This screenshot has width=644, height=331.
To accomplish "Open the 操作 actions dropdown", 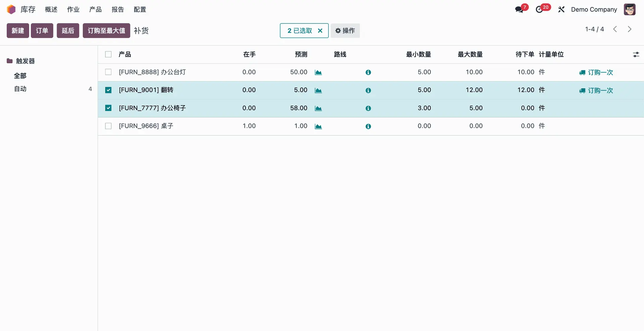I will (x=345, y=30).
